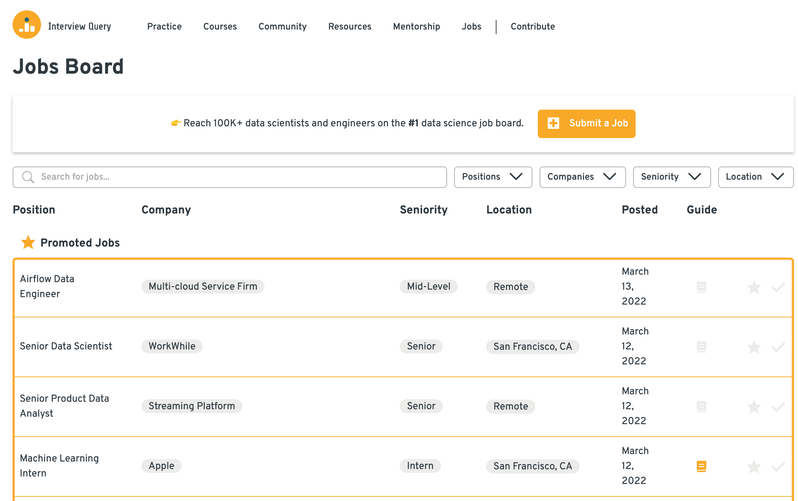
Task: Star the Airflow Data Engineer job
Action: (754, 288)
